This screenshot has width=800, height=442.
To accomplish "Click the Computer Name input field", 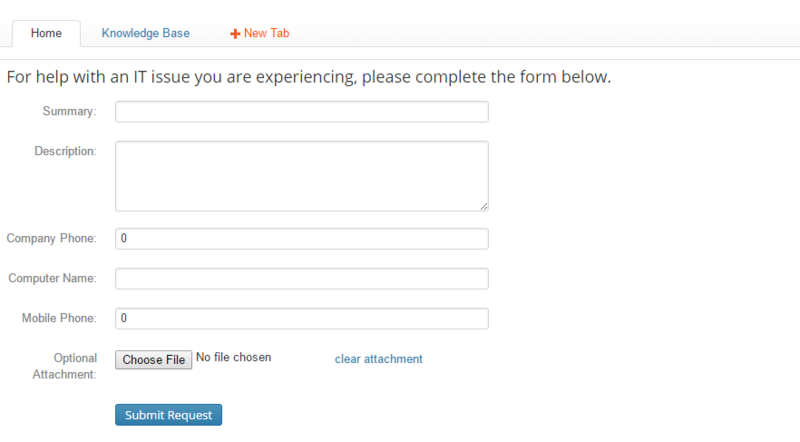I will coord(301,278).
